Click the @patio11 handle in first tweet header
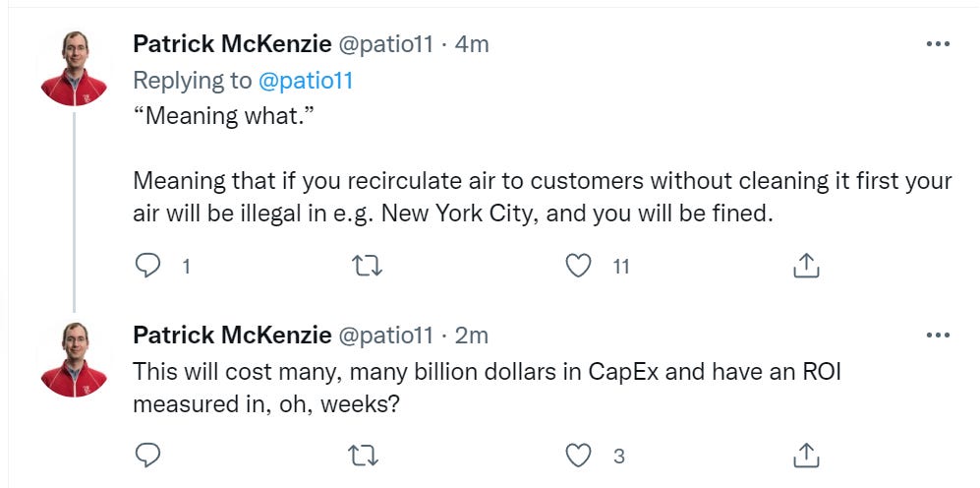 point(385,45)
